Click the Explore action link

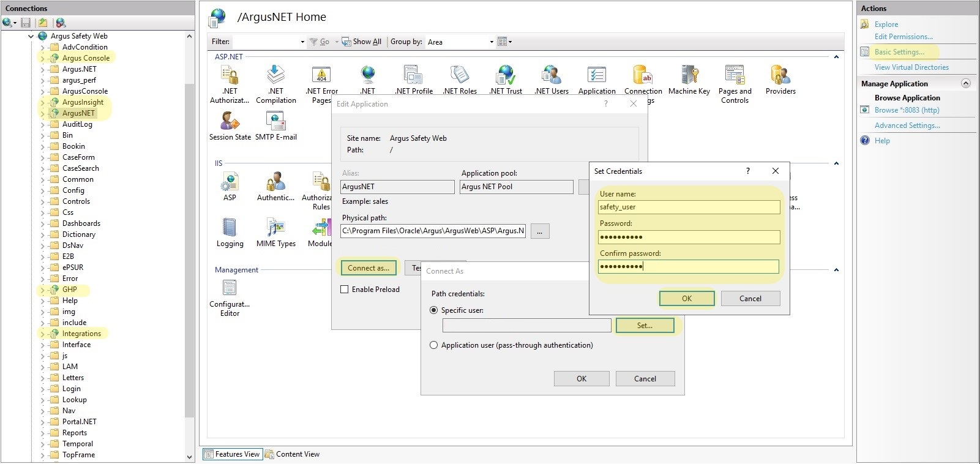[886, 24]
